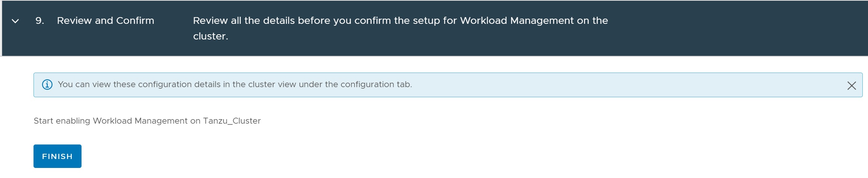Click the header description starting "Review all the details"

tap(400, 21)
